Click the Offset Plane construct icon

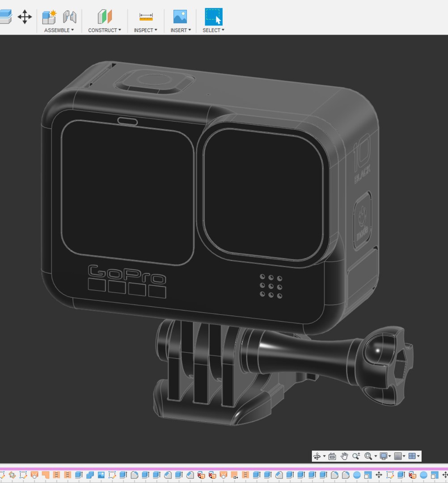(105, 17)
